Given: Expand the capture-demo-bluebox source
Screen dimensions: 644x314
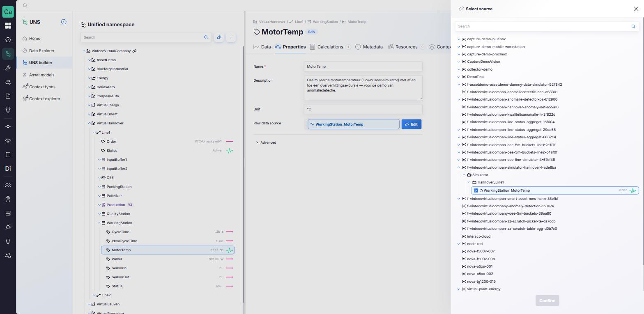Looking at the screenshot, I should (459, 39).
